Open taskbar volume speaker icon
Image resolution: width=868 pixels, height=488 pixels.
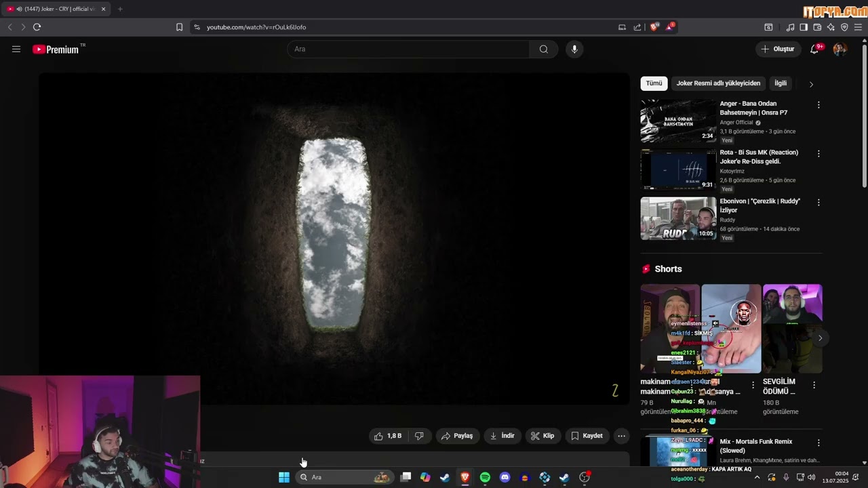pyautogui.click(x=812, y=477)
